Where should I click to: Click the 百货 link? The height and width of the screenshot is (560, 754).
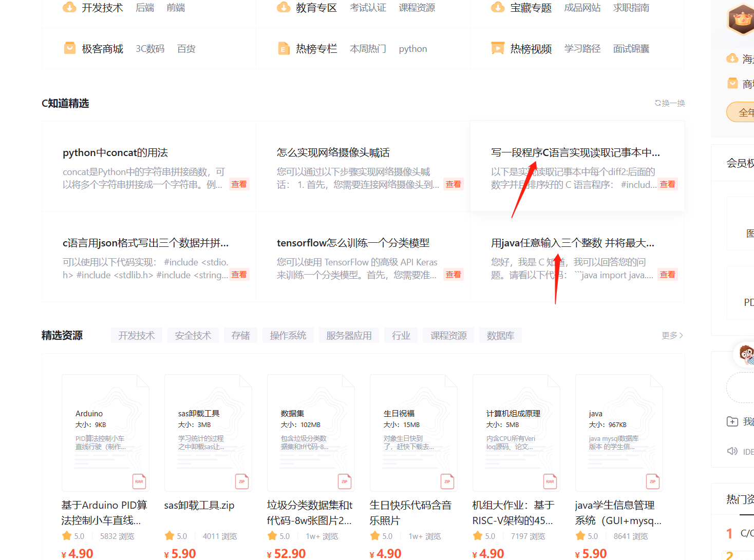pos(186,49)
